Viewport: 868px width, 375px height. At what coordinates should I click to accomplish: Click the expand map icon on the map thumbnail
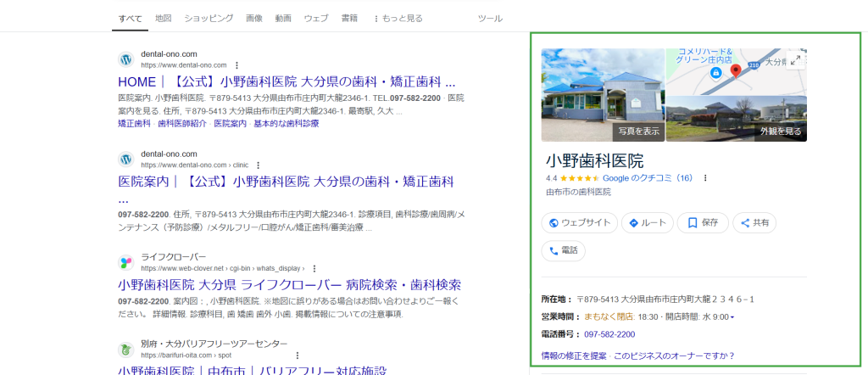[794, 59]
